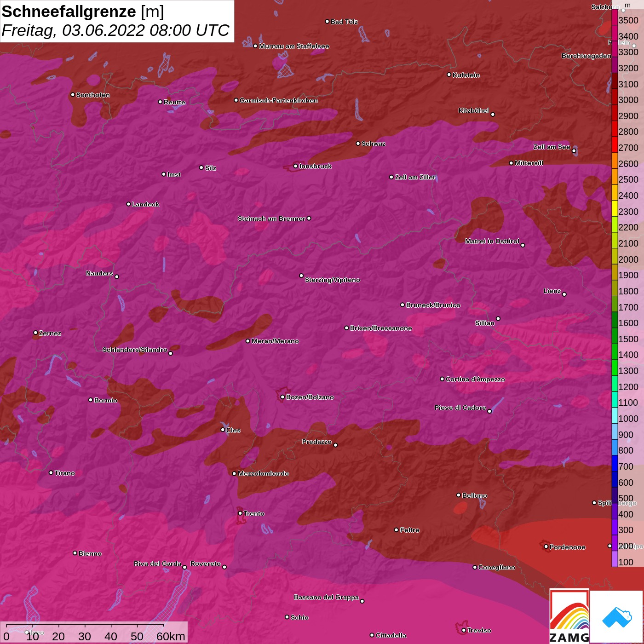
Task: Click the Kufstein marker dot
Action: coord(449,75)
